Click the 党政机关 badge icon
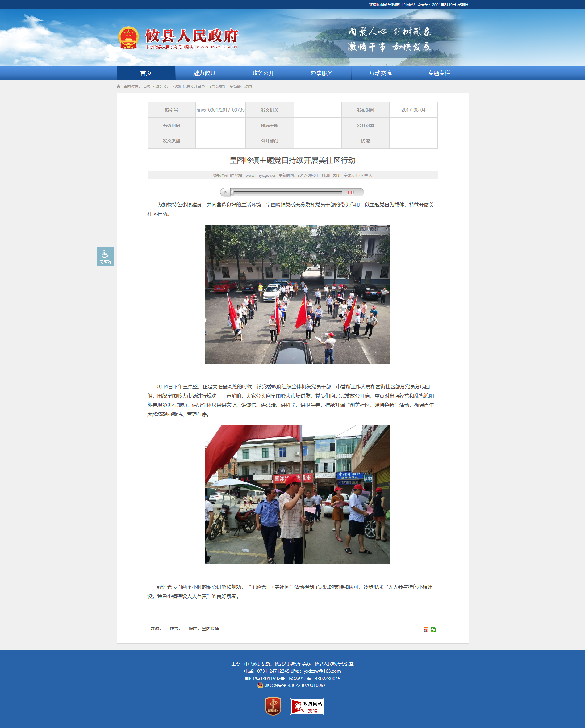Image resolution: width=585 pixels, height=728 pixels. coord(273,706)
